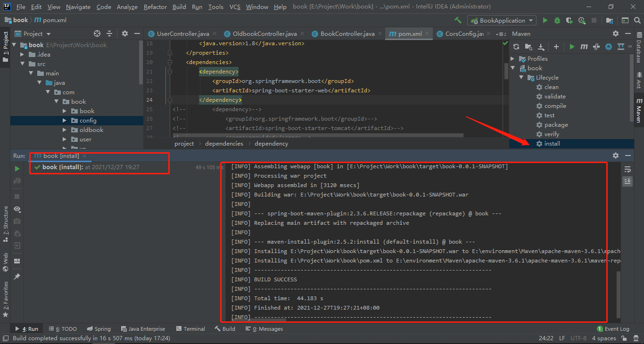The height and width of the screenshot is (344, 644).
Task: Expand the .idea folder
Action: (22, 54)
